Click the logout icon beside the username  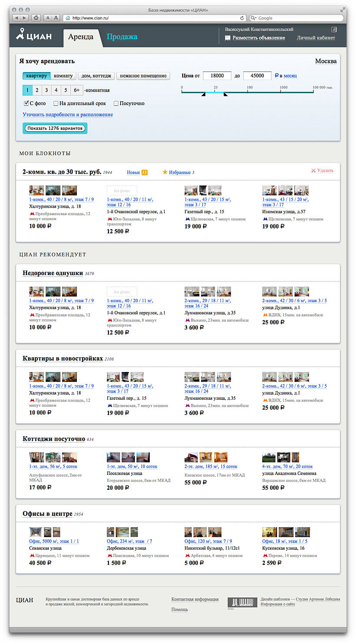pos(334,30)
